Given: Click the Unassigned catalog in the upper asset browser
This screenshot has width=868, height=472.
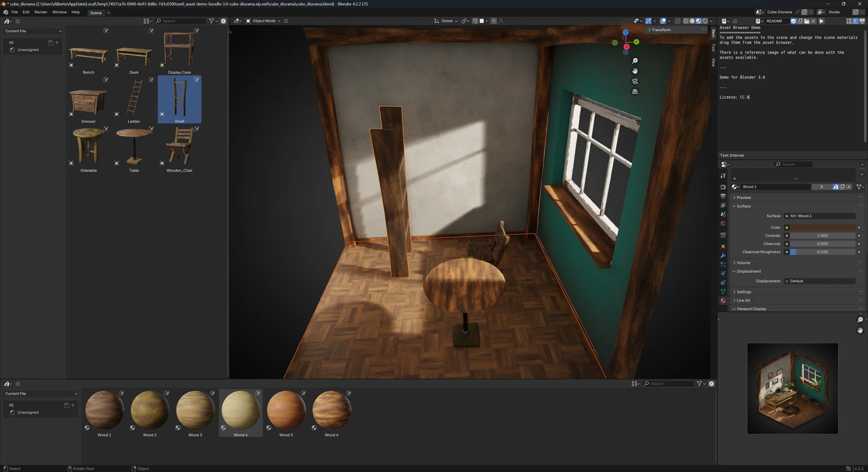Looking at the screenshot, I should 28,50.
